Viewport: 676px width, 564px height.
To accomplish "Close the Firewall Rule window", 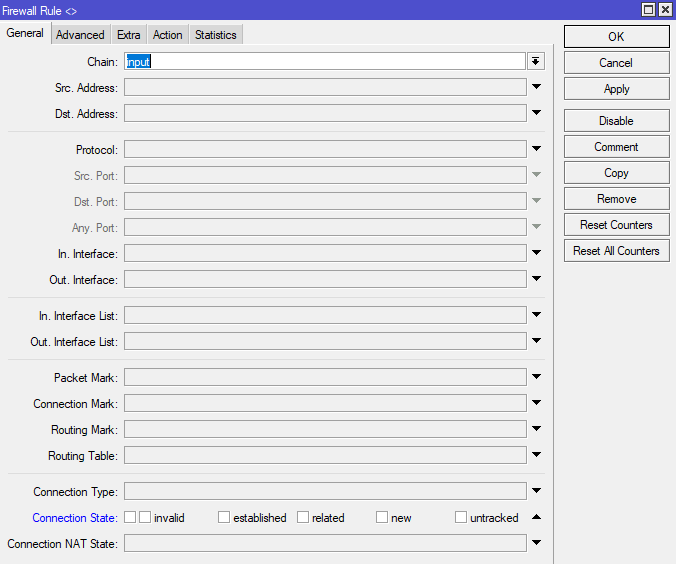I will click(x=664, y=9).
